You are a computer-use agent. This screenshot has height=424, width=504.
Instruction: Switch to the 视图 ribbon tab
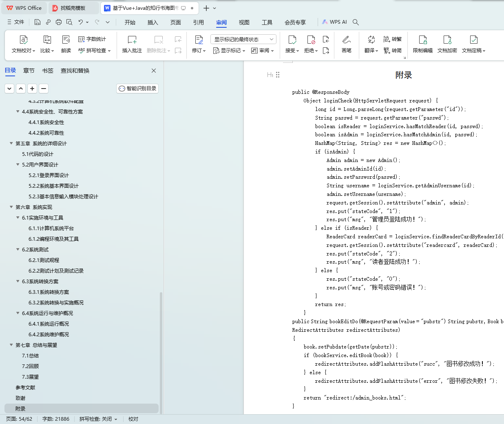244,22
